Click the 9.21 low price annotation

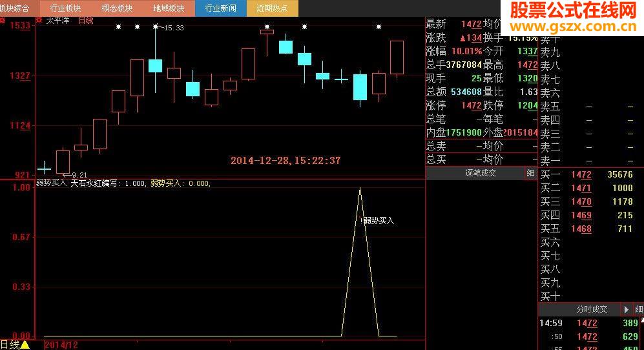[79, 176]
